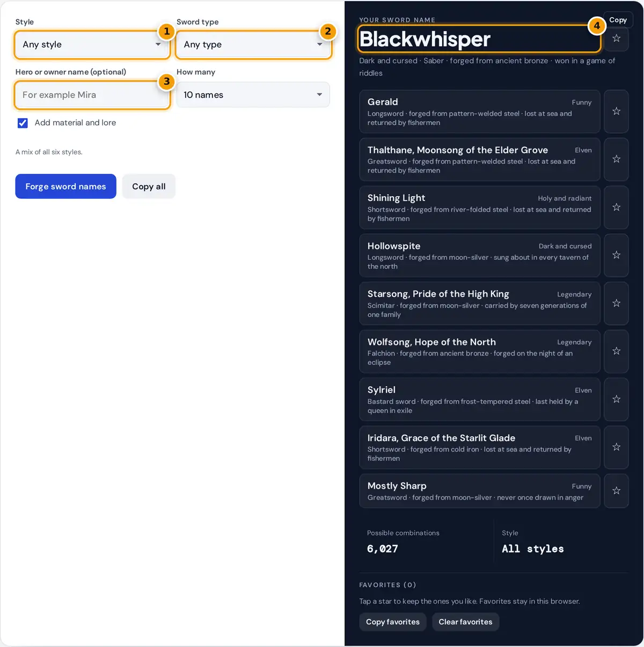Open the How many names dropdown
The width and height of the screenshot is (644, 647).
[253, 95]
